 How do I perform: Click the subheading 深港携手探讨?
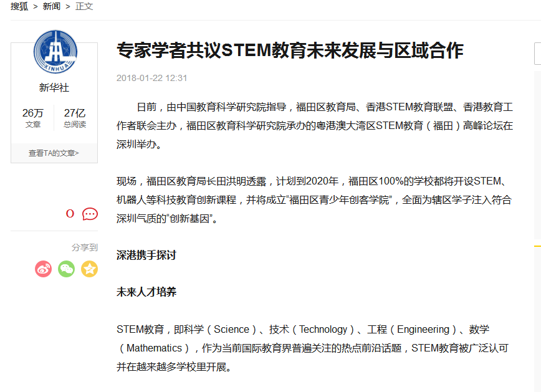[x=146, y=255]
